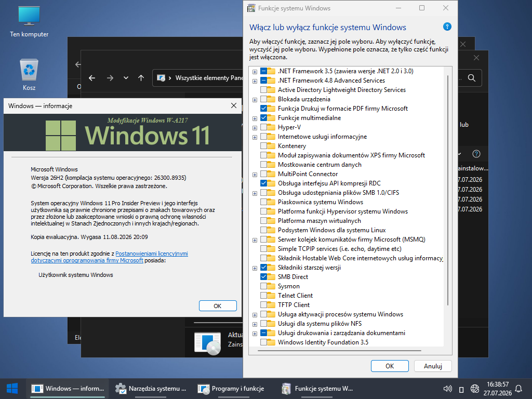Image resolution: width=532 pixels, height=399 pixels.
Task: Open the Kosz recycle bin icon
Action: click(29, 75)
